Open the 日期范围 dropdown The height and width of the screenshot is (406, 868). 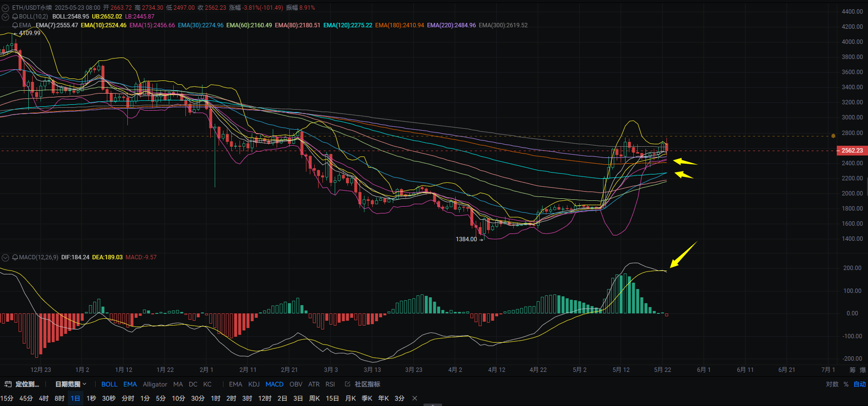[70, 384]
